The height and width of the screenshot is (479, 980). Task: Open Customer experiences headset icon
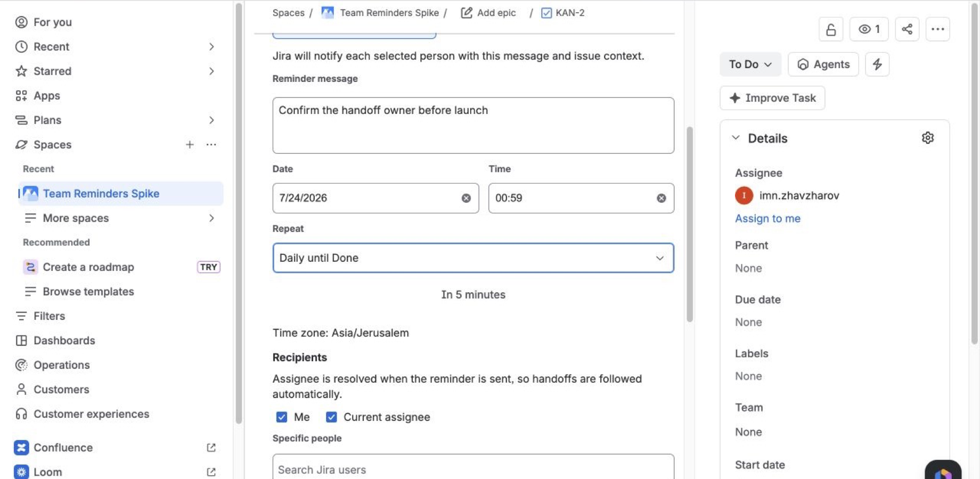click(21, 414)
